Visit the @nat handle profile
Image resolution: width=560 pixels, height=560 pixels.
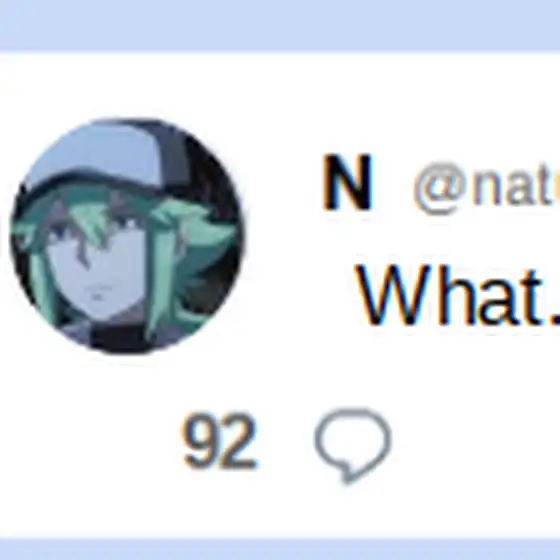pos(486,188)
